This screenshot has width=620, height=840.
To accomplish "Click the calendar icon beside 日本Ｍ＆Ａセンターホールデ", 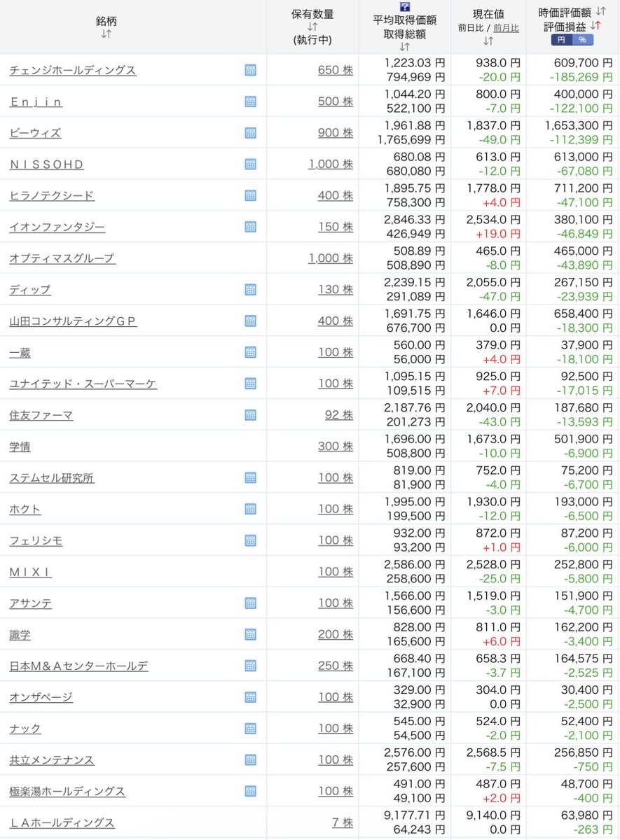I will pos(250,666).
